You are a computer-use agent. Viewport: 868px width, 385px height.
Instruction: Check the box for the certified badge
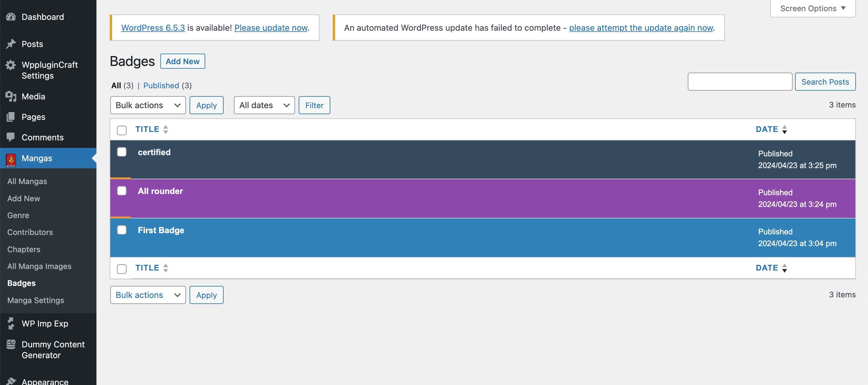122,152
